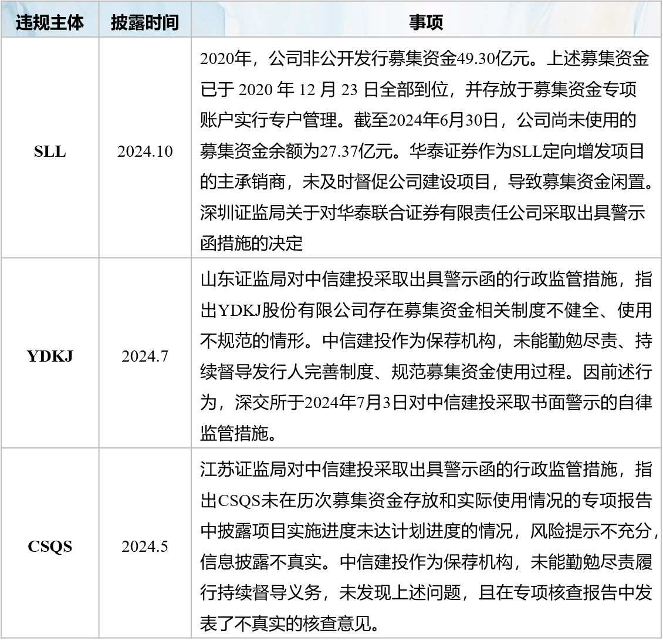Click the line starting 深圳证监局关于对华泰联合

[422, 213]
